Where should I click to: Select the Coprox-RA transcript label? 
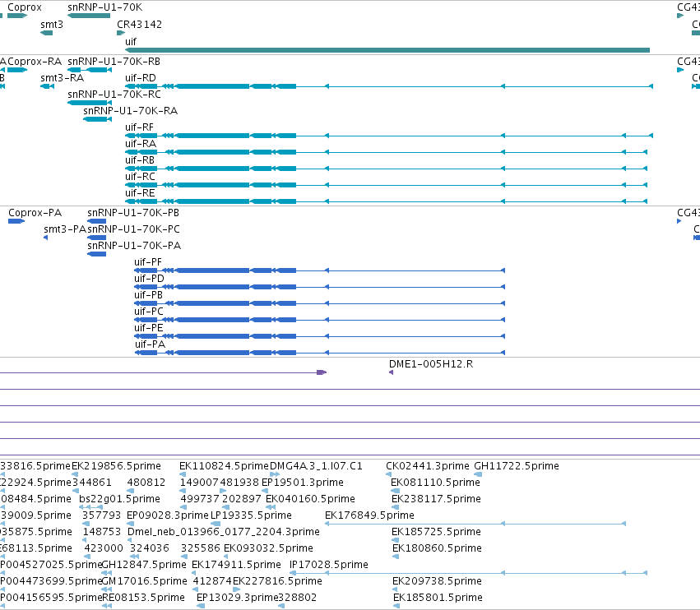pos(35,61)
